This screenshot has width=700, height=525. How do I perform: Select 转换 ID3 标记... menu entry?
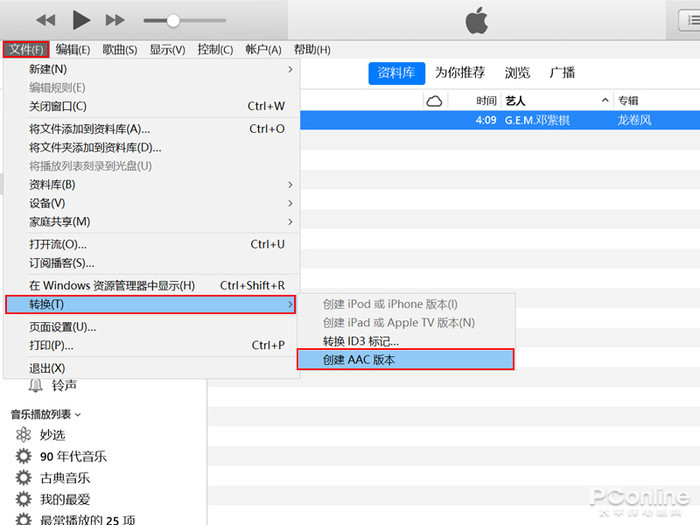pyautogui.click(x=361, y=341)
